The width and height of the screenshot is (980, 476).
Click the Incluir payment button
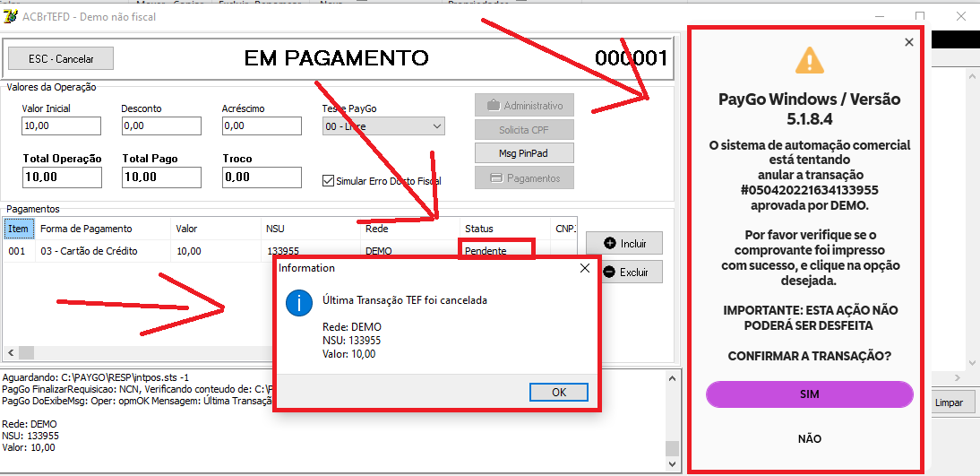[x=623, y=243]
